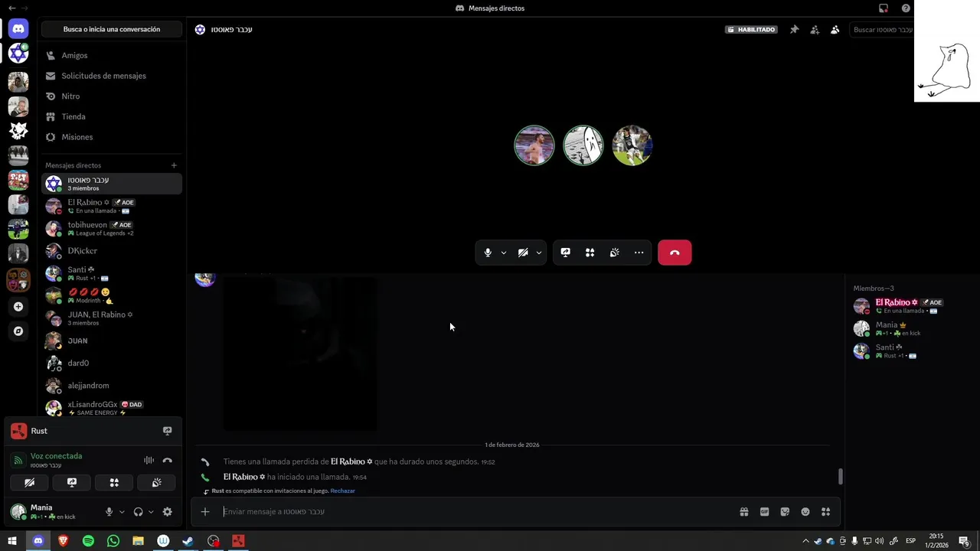Image resolution: width=980 pixels, height=551 pixels.
Task: Click Busca o inicia una conversación
Action: 112,29
